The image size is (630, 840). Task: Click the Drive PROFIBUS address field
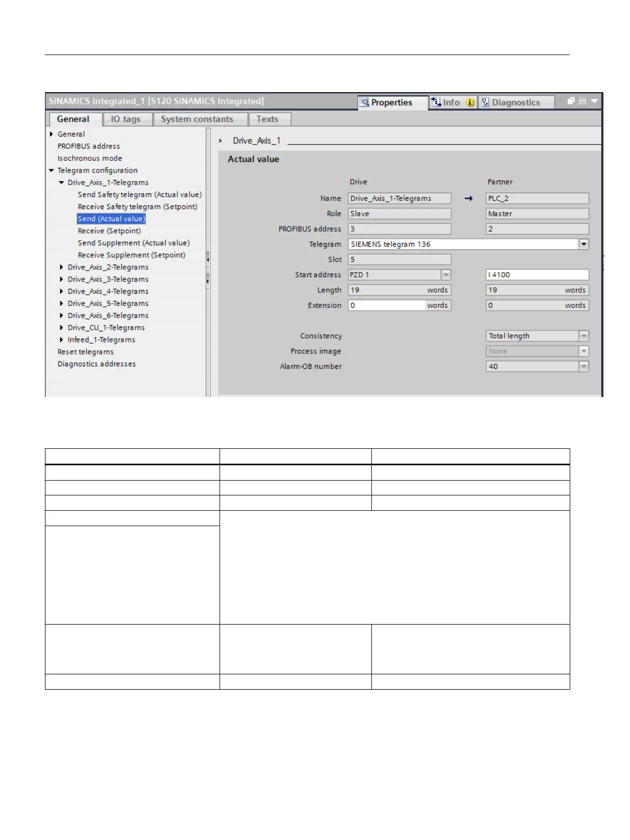pos(399,229)
